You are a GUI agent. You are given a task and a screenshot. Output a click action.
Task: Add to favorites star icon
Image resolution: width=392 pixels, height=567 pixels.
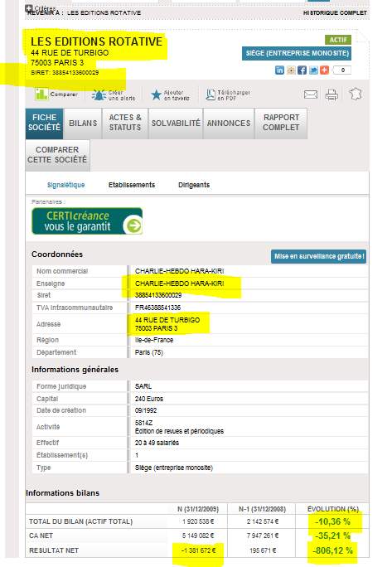click(157, 94)
